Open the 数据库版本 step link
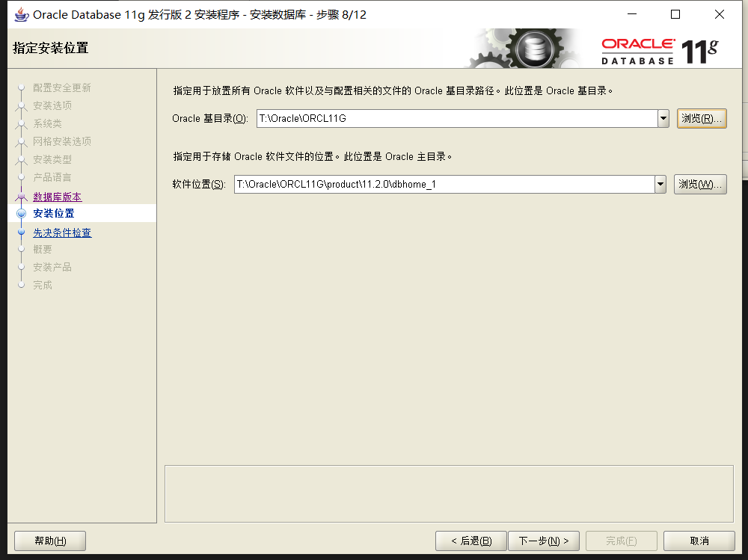The height and width of the screenshot is (560, 748). [x=58, y=197]
